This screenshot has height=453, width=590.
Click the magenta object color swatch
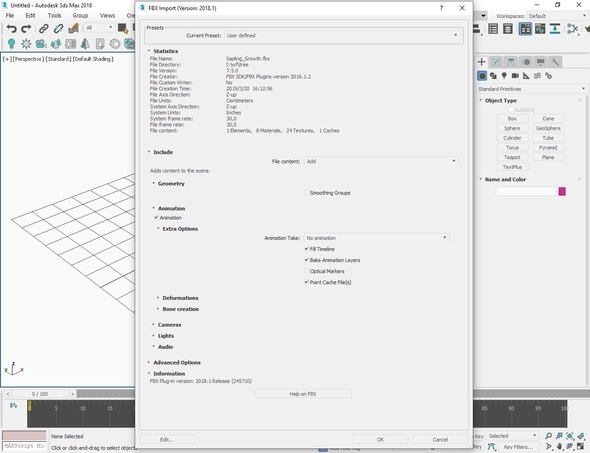click(x=562, y=192)
